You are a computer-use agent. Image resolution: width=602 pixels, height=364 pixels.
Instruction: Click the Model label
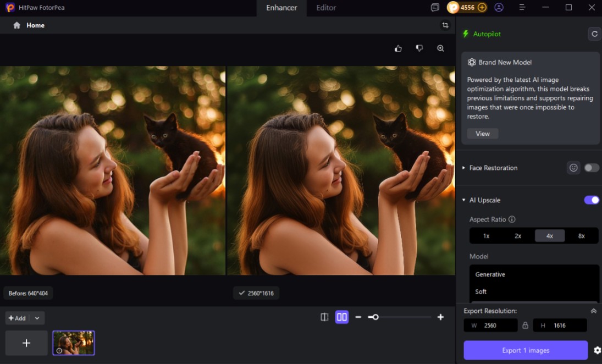[x=479, y=256]
